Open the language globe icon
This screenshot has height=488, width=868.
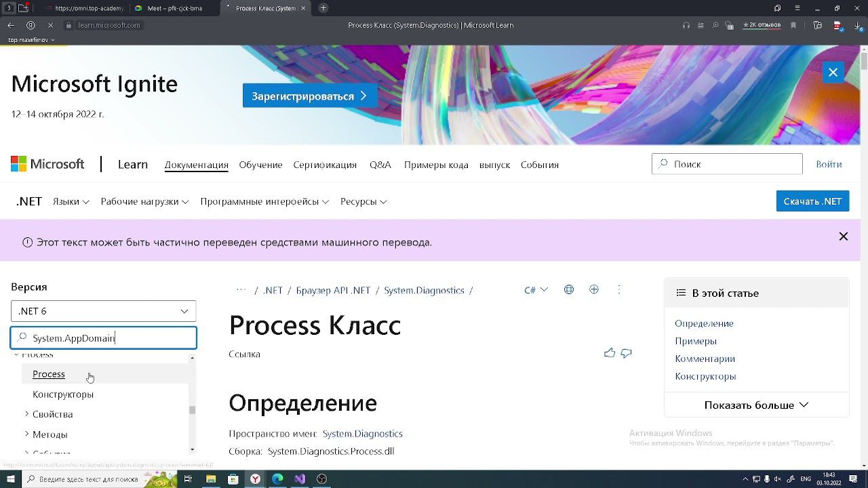[x=569, y=289]
